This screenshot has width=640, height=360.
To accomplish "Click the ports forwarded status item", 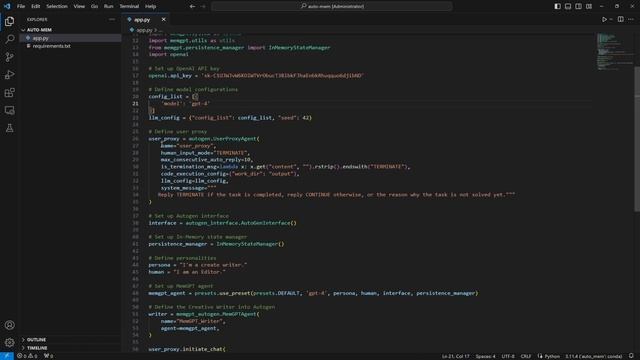I will 49,356.
